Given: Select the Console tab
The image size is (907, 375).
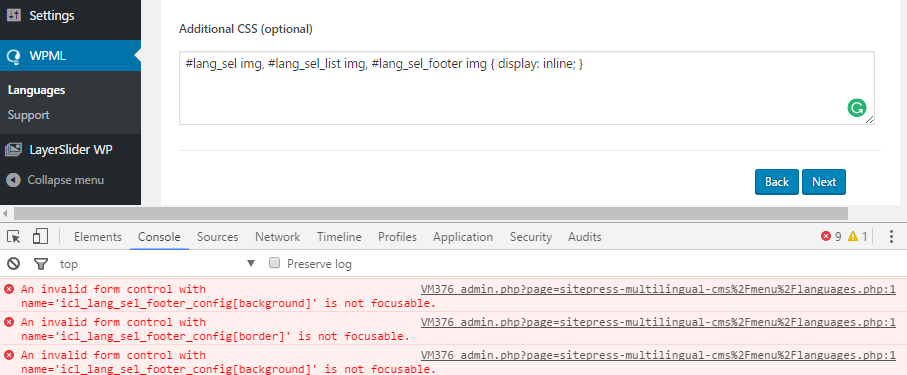Looking at the screenshot, I should (159, 237).
